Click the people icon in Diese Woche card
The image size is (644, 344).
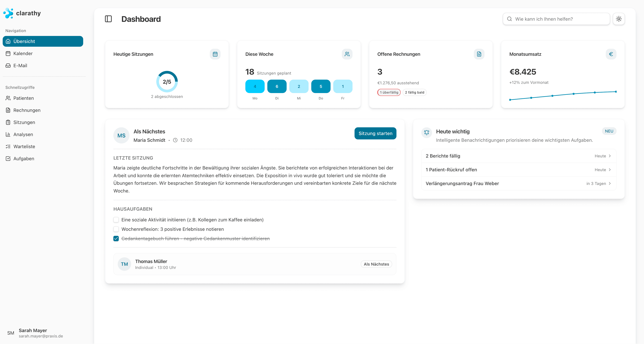pos(347,54)
